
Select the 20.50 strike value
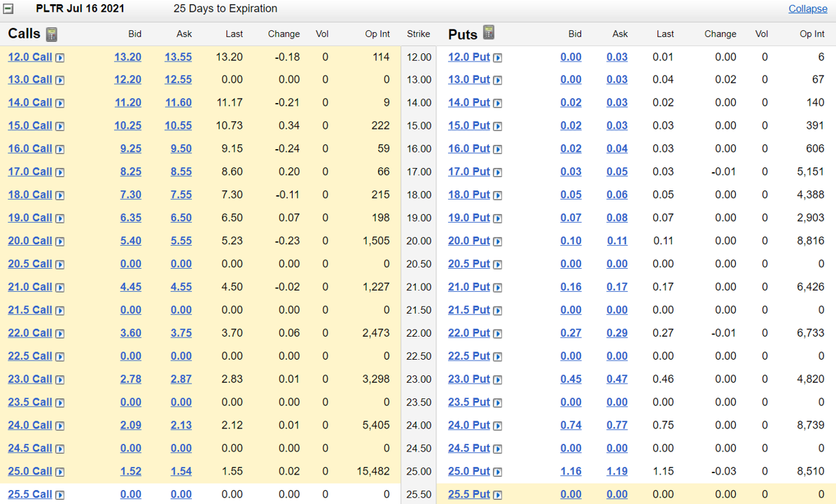pyautogui.click(x=419, y=264)
